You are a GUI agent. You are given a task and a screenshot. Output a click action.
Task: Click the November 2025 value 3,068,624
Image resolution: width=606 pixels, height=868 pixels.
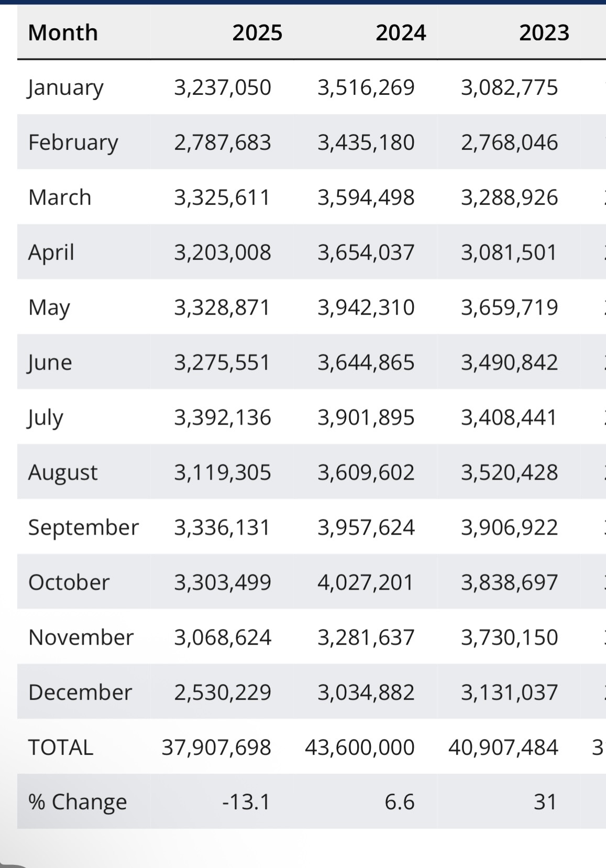[223, 637]
